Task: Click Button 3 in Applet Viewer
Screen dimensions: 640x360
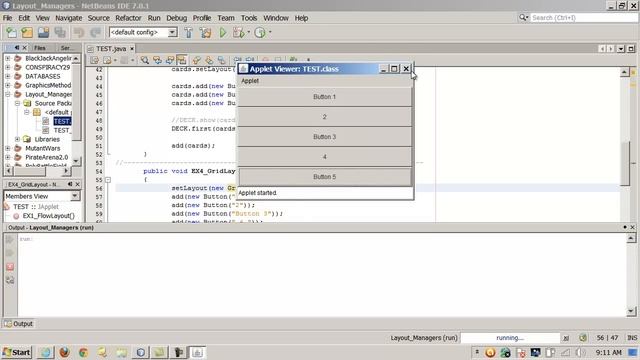Action: point(324,137)
